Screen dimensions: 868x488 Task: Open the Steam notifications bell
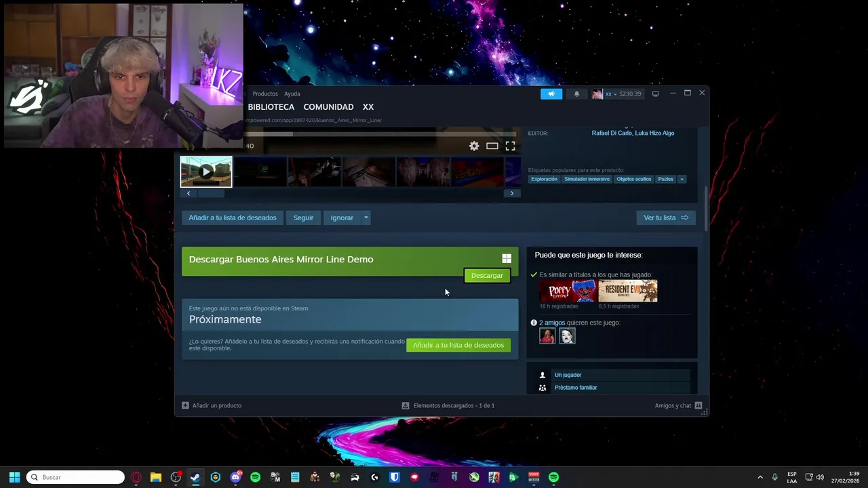click(576, 94)
